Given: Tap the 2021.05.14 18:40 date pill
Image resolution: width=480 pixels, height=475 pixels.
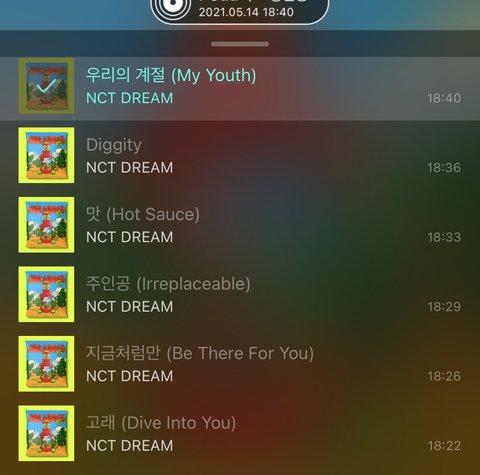Looking at the screenshot, I should pos(240,9).
